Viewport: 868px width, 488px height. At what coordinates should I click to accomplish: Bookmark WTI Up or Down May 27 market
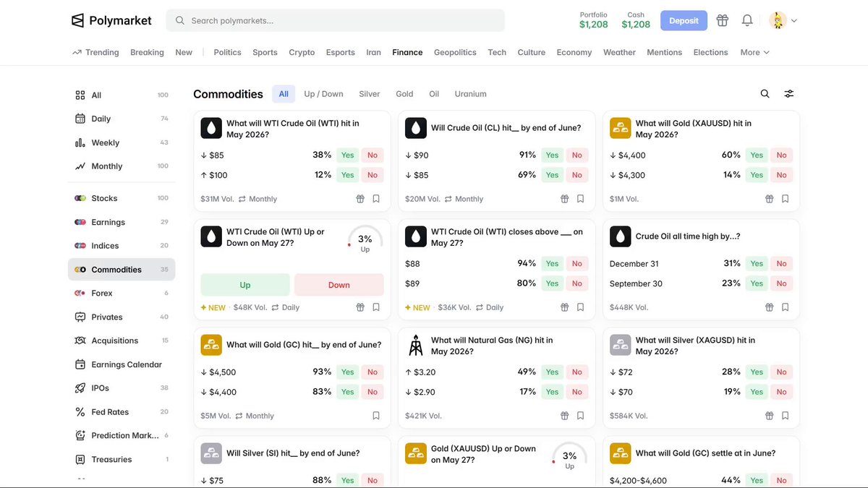click(376, 307)
